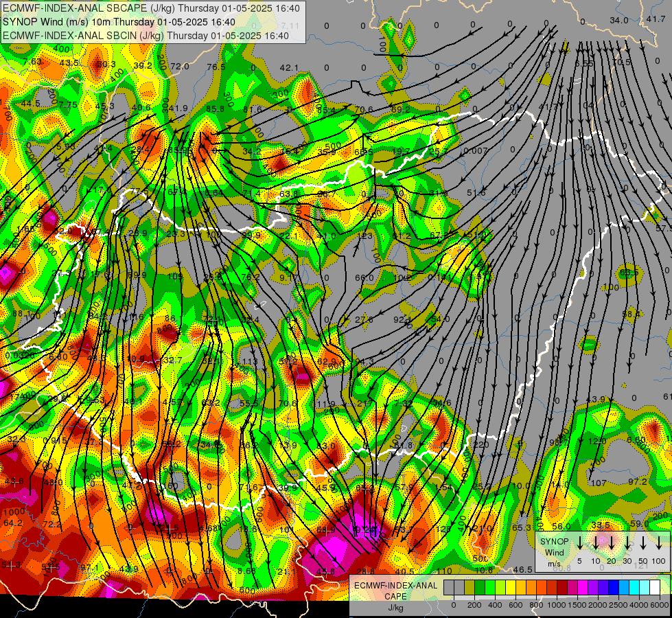The height and width of the screenshot is (618, 672).
Task: Click map value 25.2
Action: tap(482, 486)
